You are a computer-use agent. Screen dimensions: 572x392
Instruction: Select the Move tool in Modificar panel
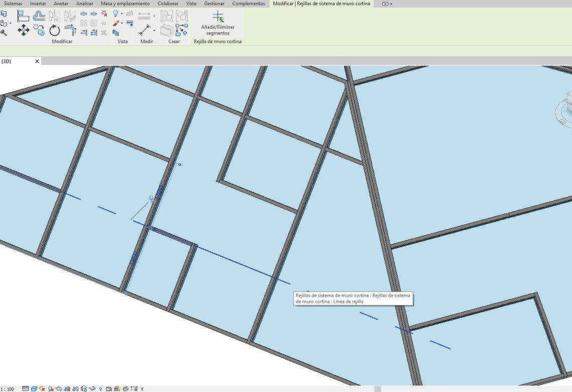pyautogui.click(x=24, y=31)
